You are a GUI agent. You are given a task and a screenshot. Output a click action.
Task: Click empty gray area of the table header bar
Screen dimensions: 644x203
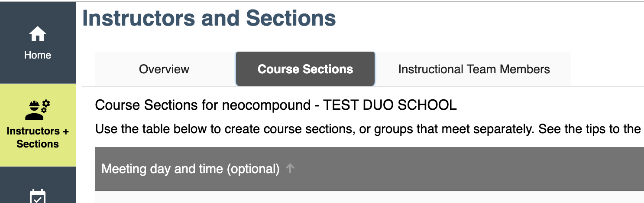[x=468, y=169]
